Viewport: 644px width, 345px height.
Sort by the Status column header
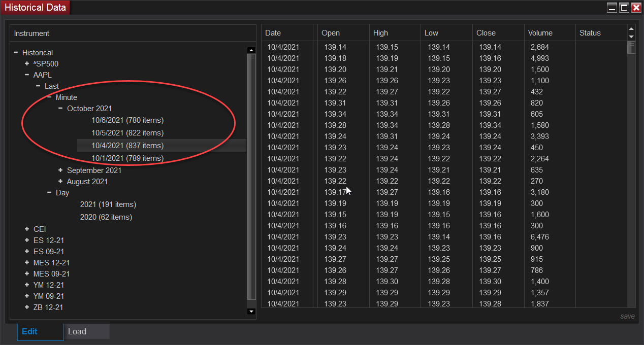[601, 32]
